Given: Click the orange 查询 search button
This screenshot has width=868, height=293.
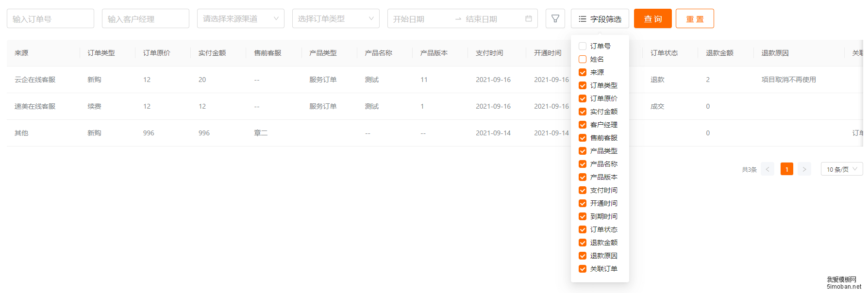Looking at the screenshot, I should (x=653, y=19).
